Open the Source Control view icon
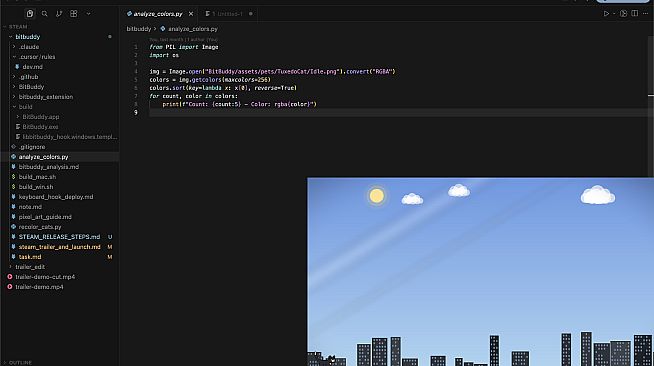Viewport: 654px width, 366px height. coord(59,14)
